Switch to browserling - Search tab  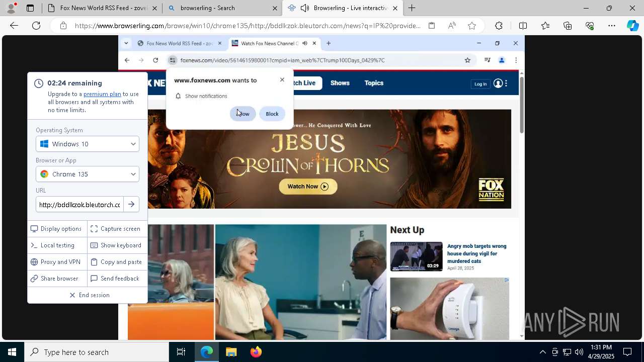point(222,8)
